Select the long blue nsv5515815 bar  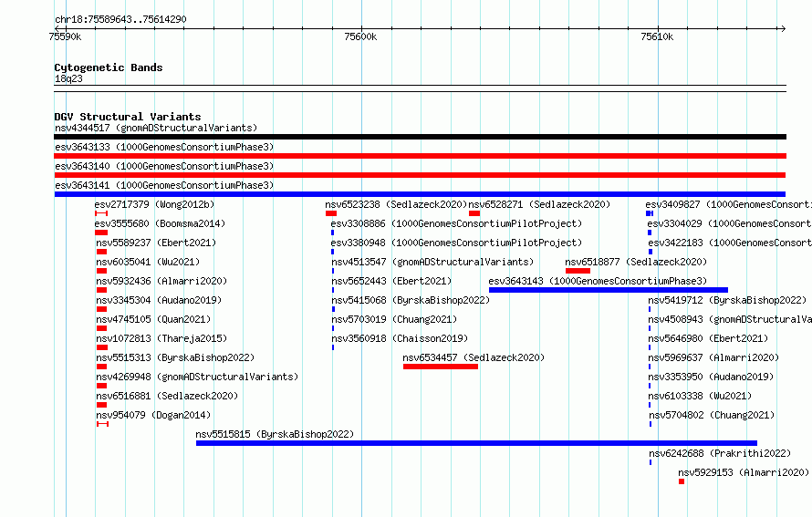click(476, 443)
